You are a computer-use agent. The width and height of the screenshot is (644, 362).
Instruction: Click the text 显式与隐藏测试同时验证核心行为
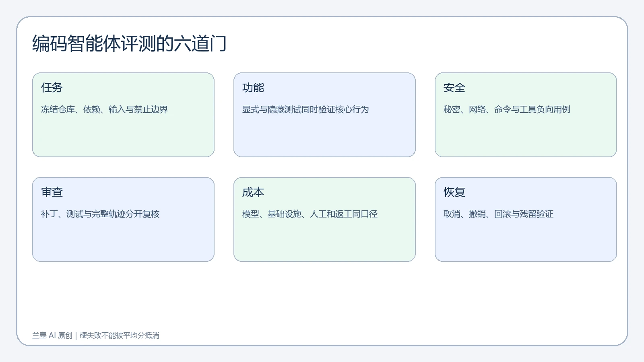click(x=305, y=109)
